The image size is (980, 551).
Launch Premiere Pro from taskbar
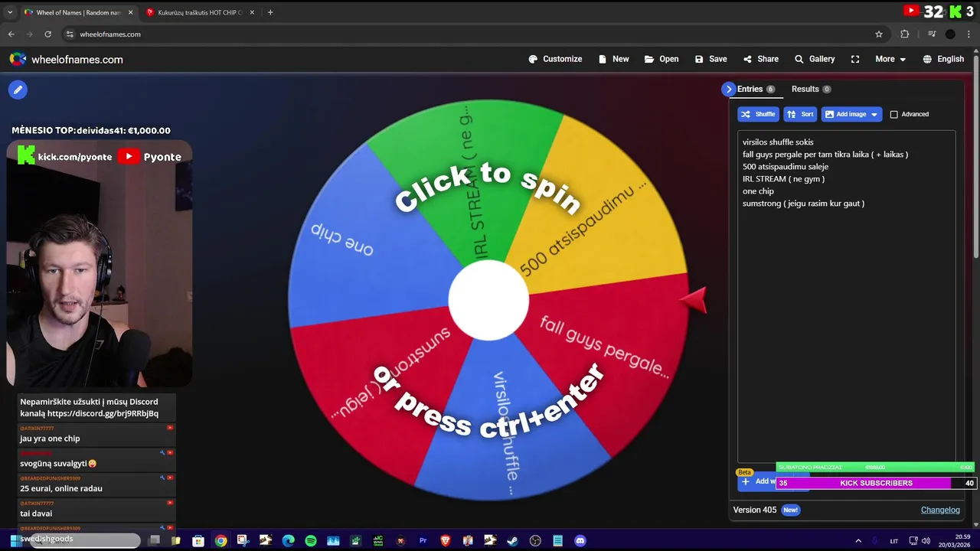pos(423,541)
